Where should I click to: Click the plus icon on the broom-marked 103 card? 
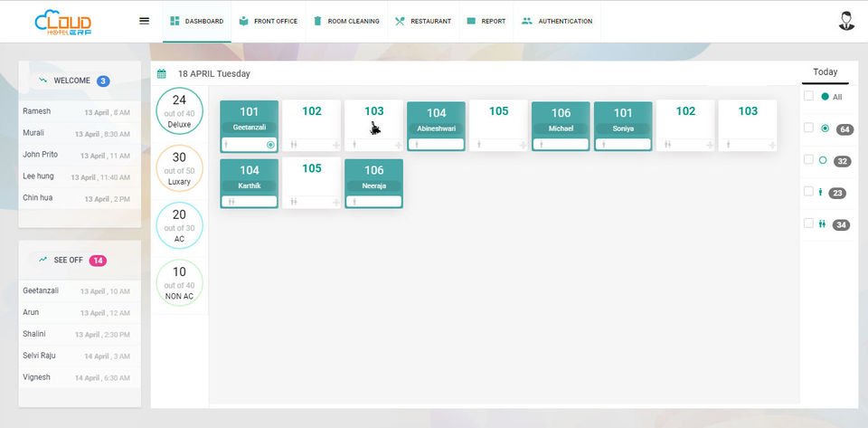tap(398, 145)
